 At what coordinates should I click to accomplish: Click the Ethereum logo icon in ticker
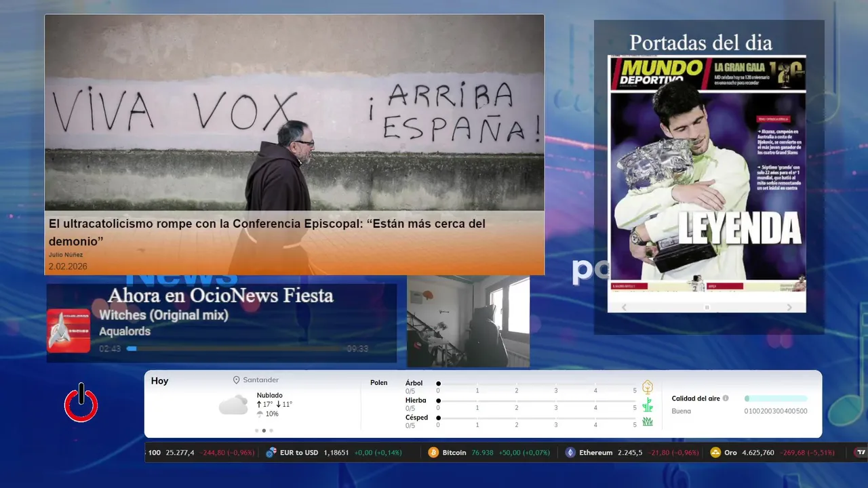point(570,452)
